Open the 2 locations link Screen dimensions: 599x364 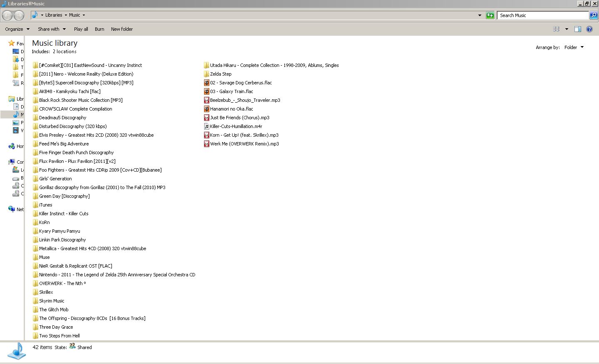click(64, 52)
